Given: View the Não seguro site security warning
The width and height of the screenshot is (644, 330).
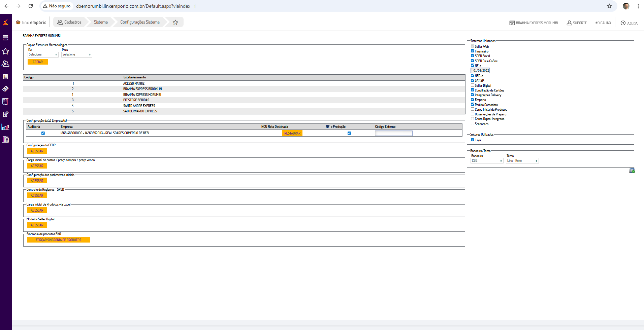Looking at the screenshot, I should click(x=57, y=6).
